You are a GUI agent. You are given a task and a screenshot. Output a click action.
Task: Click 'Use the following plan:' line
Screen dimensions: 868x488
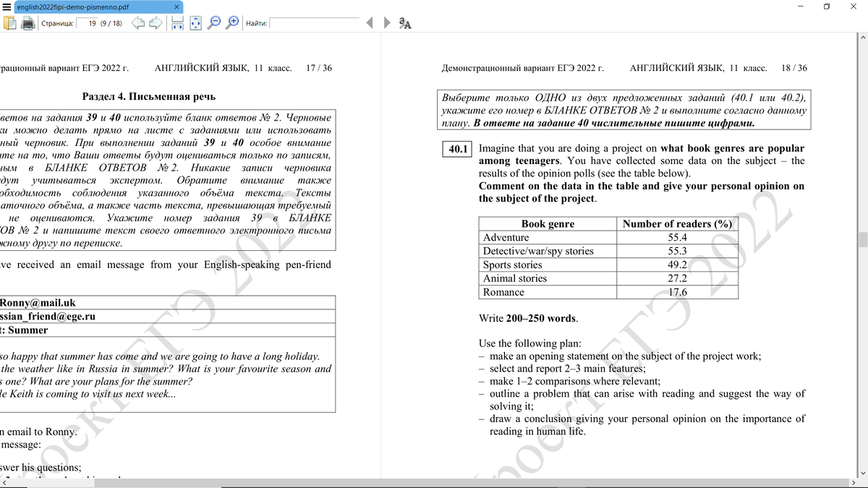click(x=529, y=343)
